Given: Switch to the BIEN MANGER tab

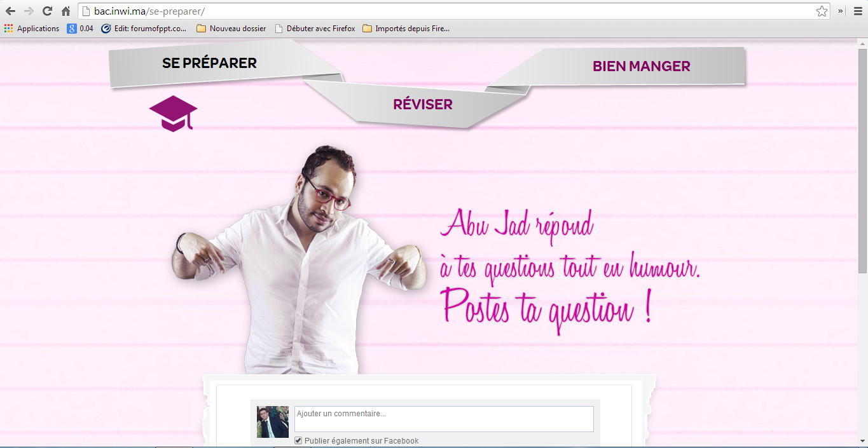Looking at the screenshot, I should (641, 66).
